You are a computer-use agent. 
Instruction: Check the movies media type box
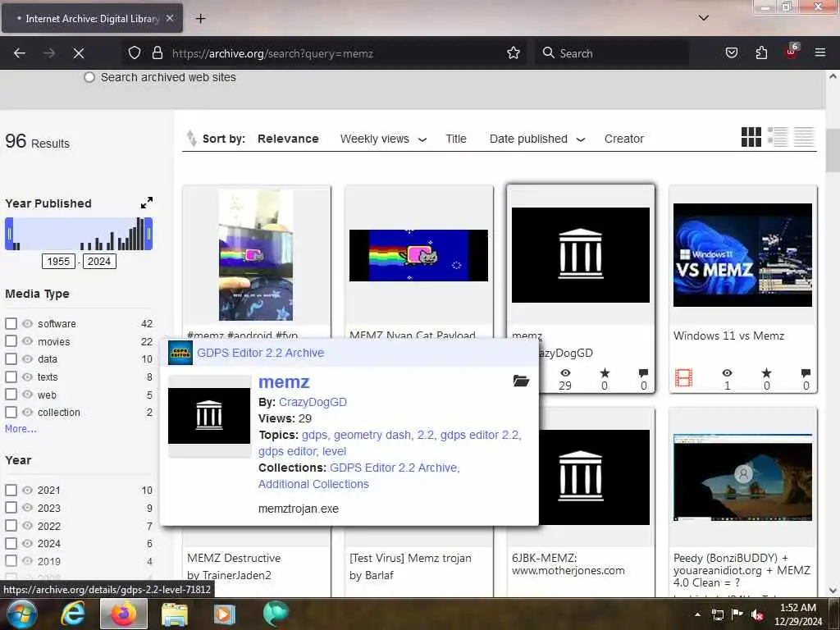coord(11,341)
